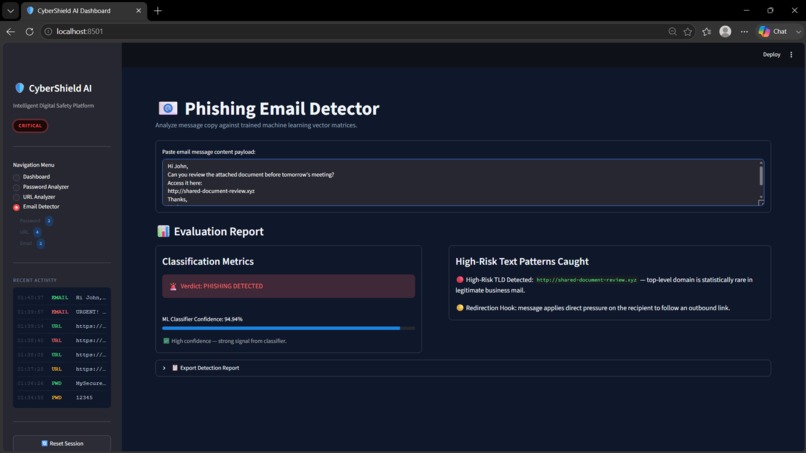
Task: Select the Password Analyzer radio option
Action: point(16,187)
